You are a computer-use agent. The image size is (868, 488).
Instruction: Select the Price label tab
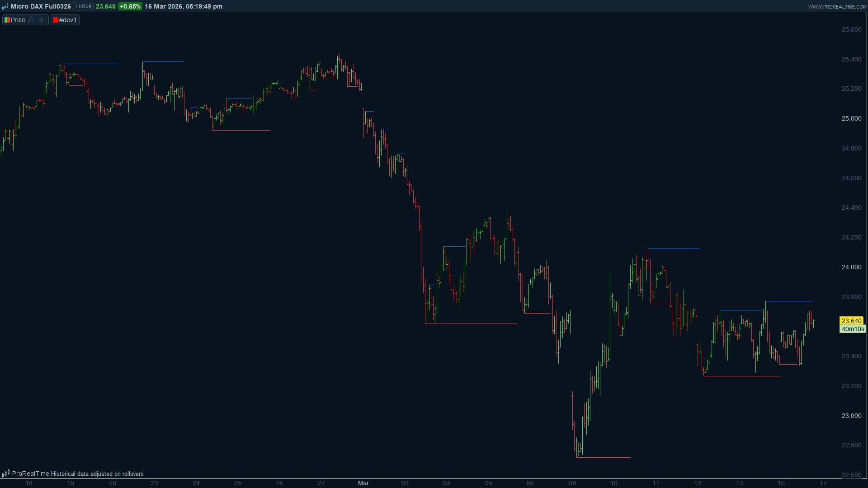18,20
